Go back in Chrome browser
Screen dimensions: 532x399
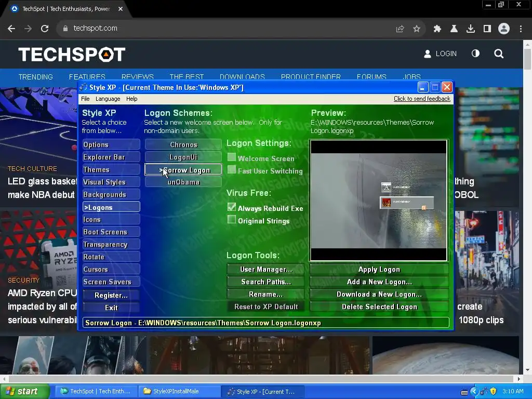click(x=11, y=29)
